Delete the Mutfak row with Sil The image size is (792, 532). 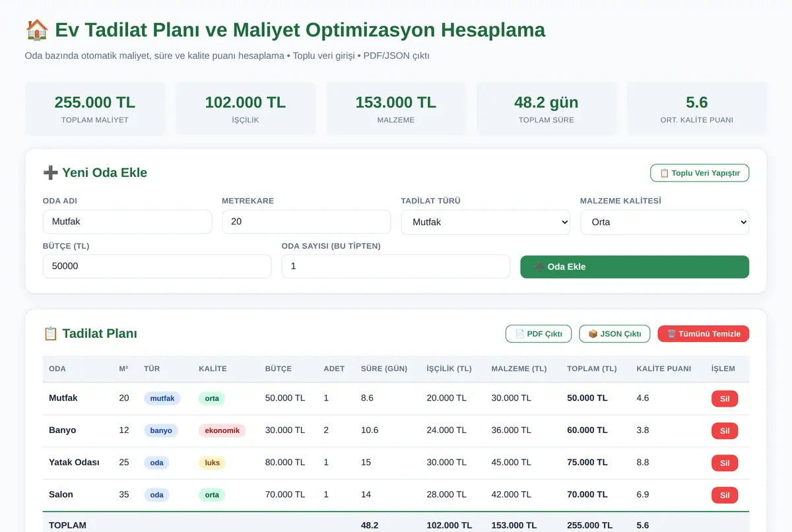click(725, 399)
